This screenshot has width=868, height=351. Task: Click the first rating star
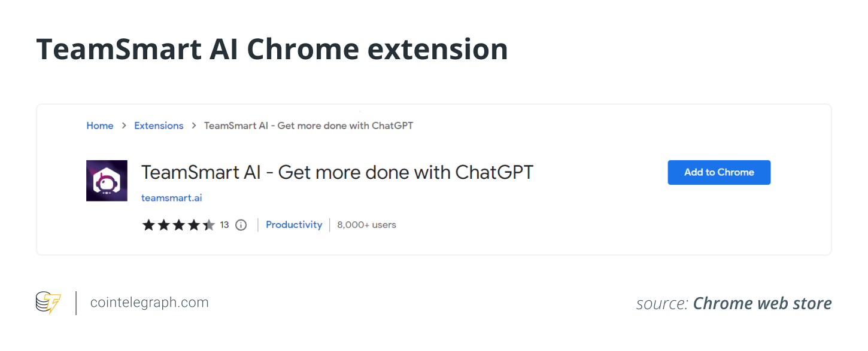click(148, 225)
